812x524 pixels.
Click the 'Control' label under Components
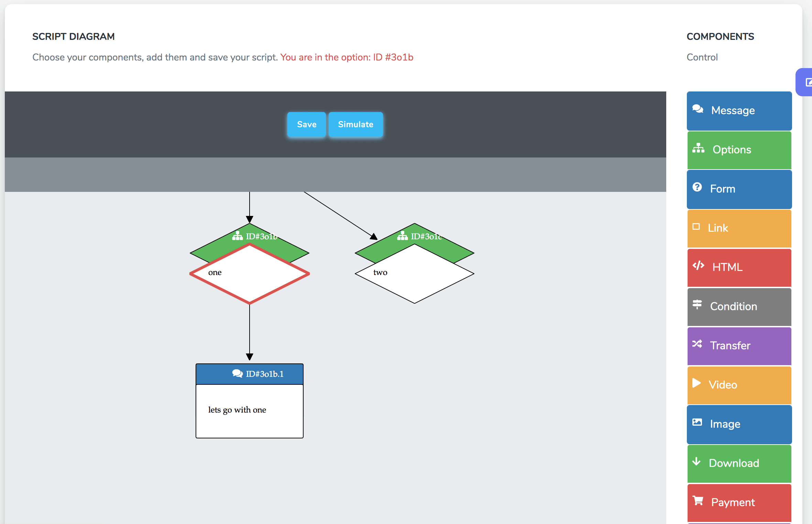point(702,57)
